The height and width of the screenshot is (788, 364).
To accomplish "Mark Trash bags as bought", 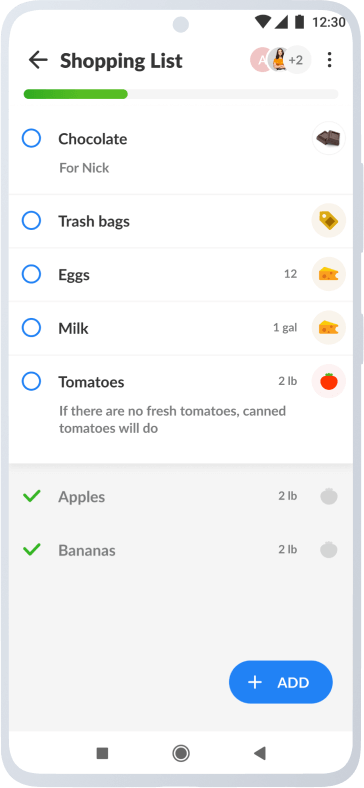I will coord(31,221).
